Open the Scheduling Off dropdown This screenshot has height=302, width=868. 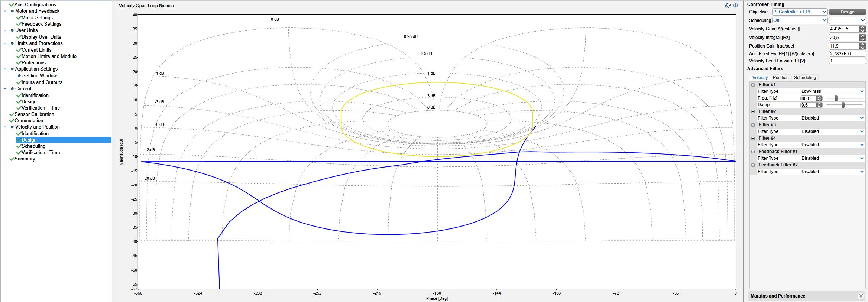pos(800,20)
